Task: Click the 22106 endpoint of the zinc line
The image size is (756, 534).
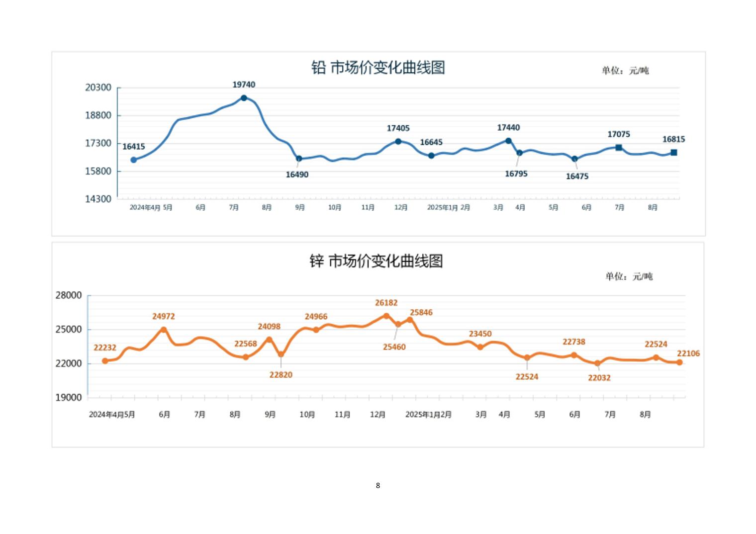Action: [679, 362]
